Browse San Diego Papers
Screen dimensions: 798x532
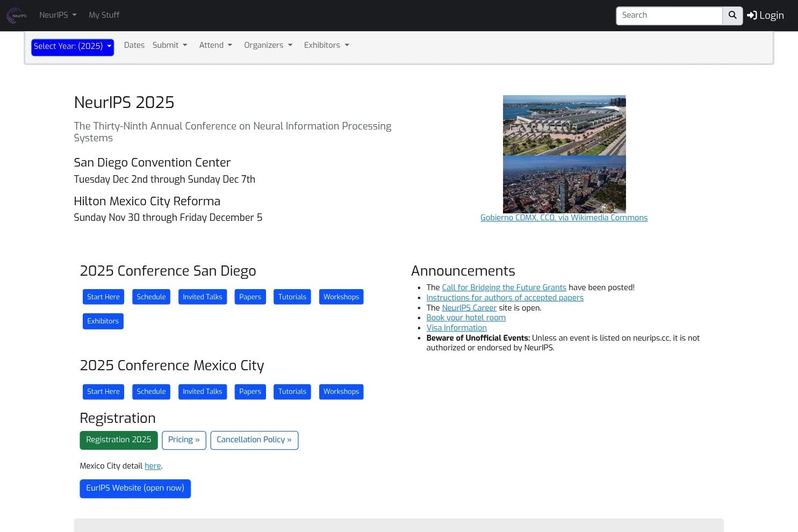coord(250,297)
